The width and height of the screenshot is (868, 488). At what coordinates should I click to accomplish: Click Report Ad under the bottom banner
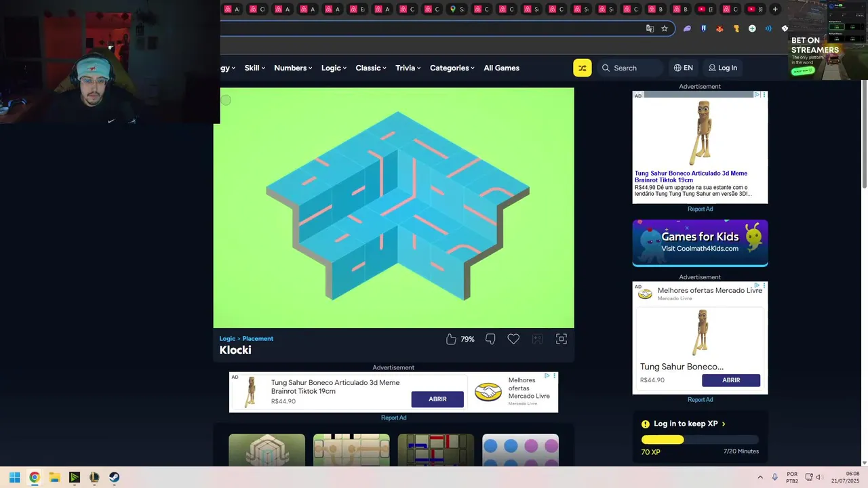tap(393, 418)
